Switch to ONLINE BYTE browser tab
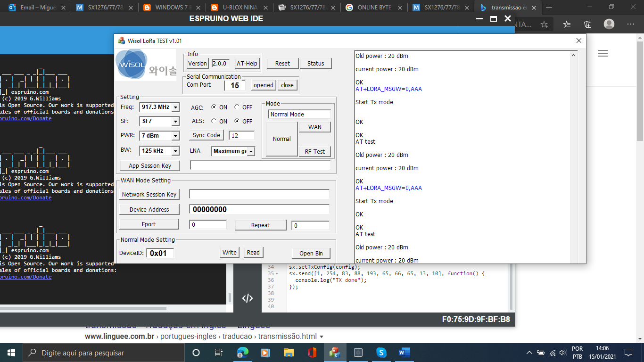Viewport: 644px width, 362px height. 374,8
